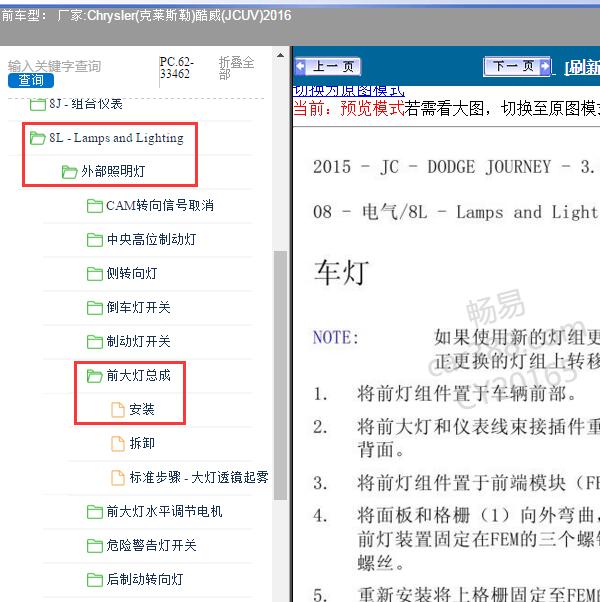This screenshot has height=602, width=600.
Task: Click the 查询 search button
Action: click(31, 80)
